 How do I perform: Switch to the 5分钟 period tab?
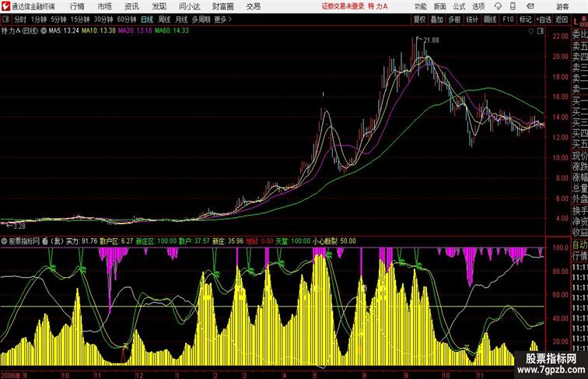(58, 19)
